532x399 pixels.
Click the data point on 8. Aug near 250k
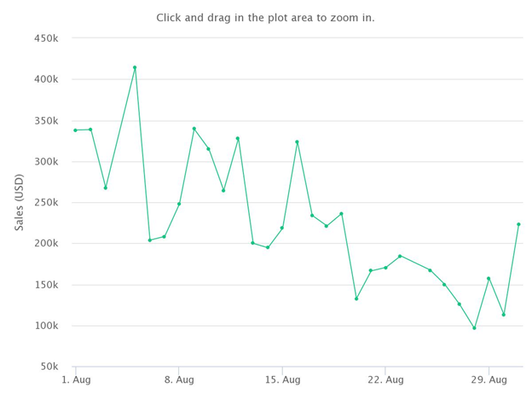tap(179, 204)
